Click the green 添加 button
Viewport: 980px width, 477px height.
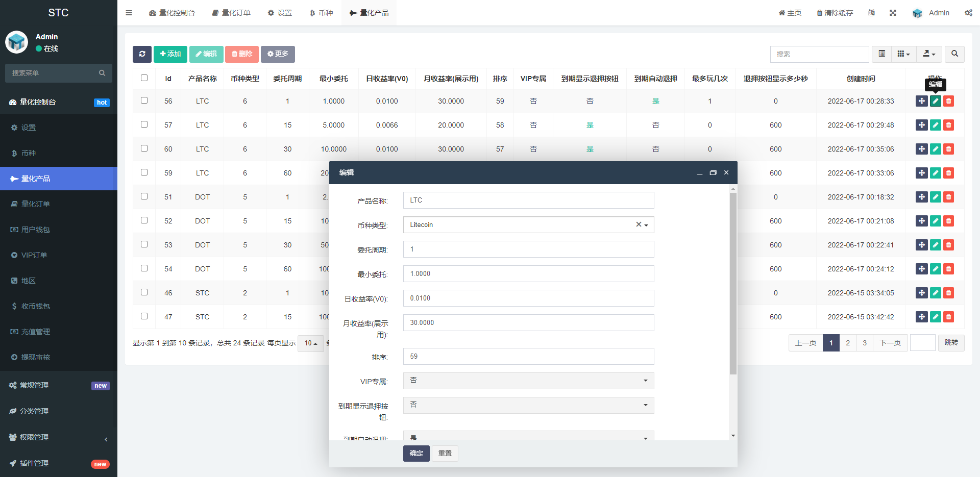coord(170,54)
